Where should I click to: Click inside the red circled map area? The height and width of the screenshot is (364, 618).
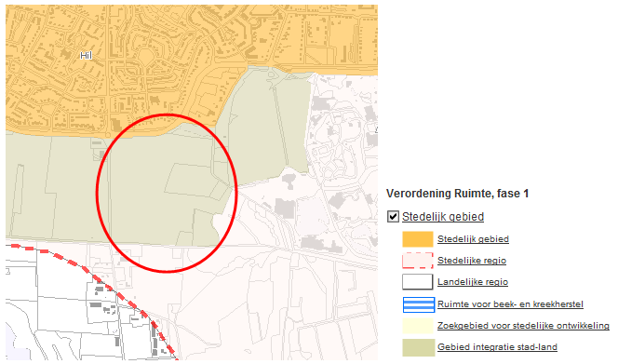[167, 193]
